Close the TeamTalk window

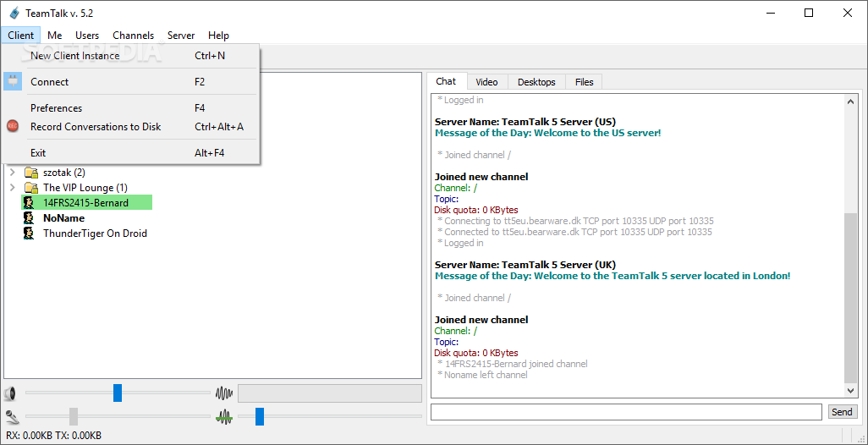pyautogui.click(x=848, y=13)
